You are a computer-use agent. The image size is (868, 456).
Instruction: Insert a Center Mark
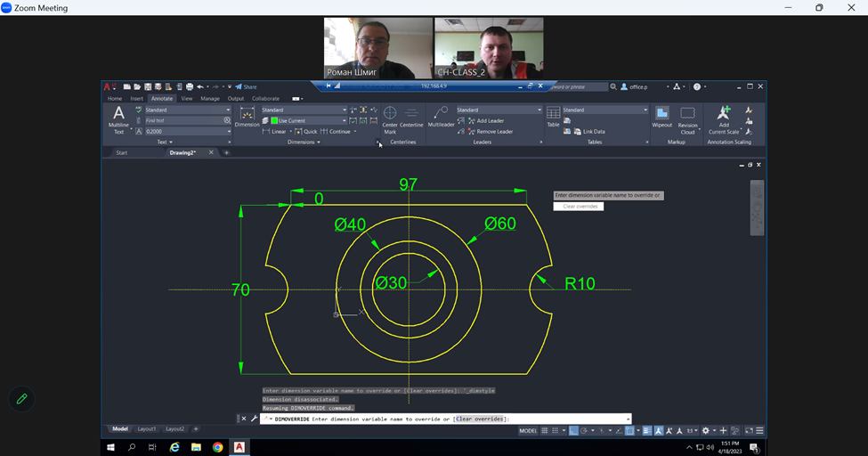coord(390,118)
